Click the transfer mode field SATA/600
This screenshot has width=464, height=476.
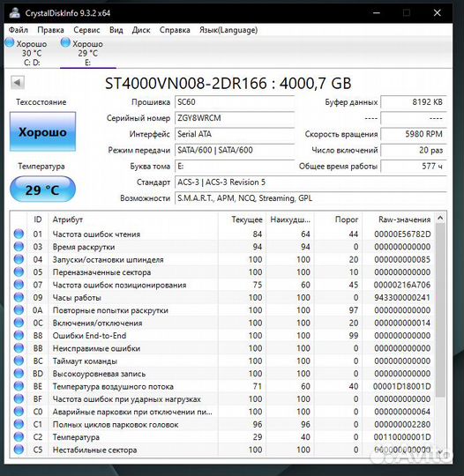pos(235,150)
